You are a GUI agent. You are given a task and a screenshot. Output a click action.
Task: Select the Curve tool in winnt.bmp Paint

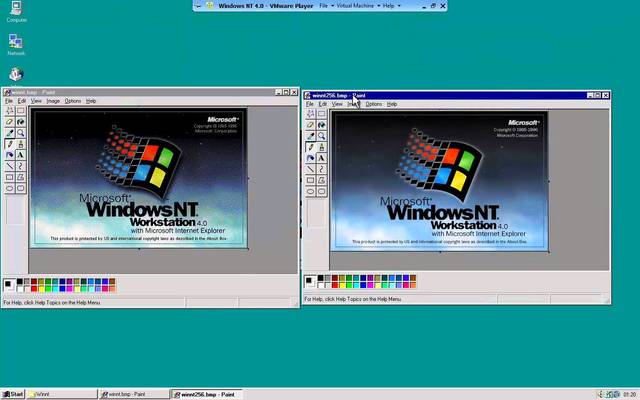[x=20, y=166]
